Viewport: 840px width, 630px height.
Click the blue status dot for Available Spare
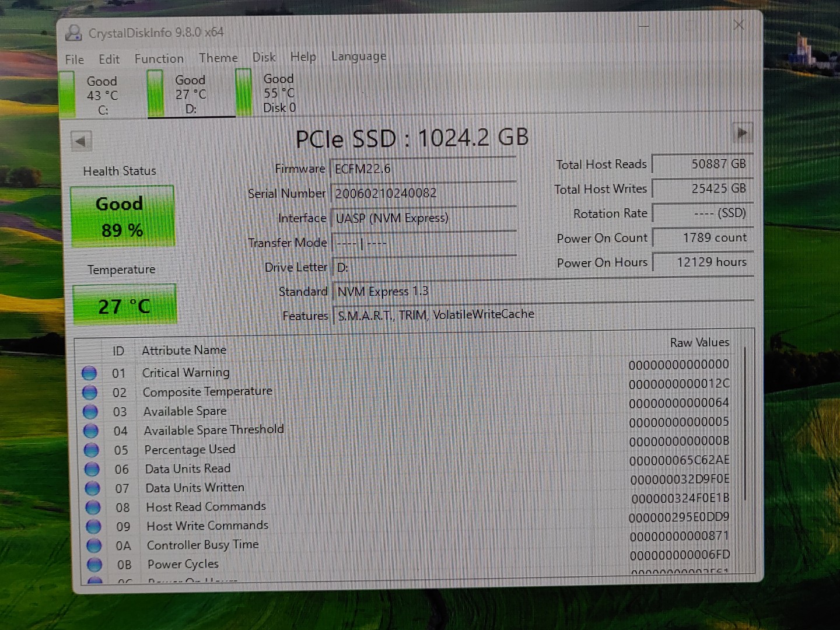(90, 411)
